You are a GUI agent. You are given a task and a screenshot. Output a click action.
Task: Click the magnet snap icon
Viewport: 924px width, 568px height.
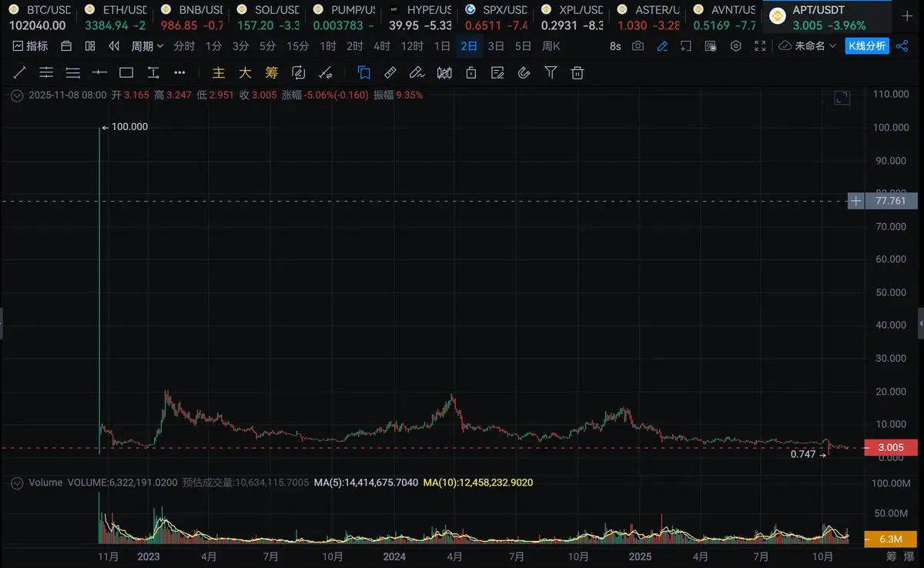(524, 73)
